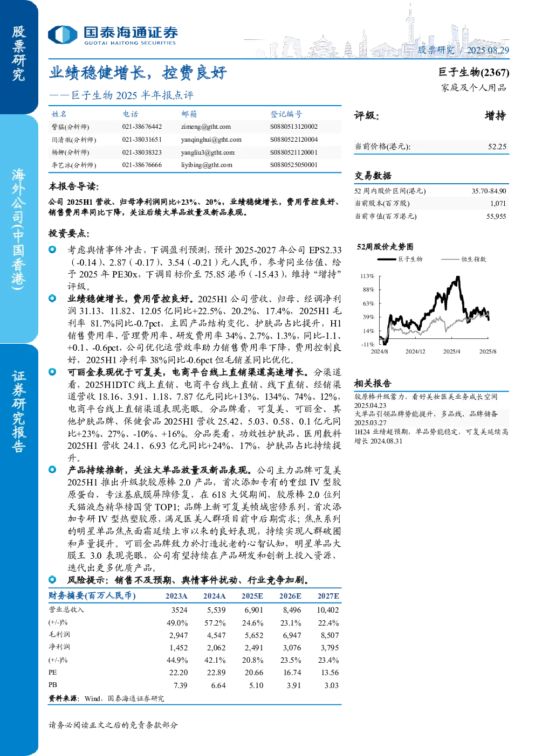The width and height of the screenshot is (535, 756).
Task: Click the 本报告导读 heading
Action: pos(74,186)
